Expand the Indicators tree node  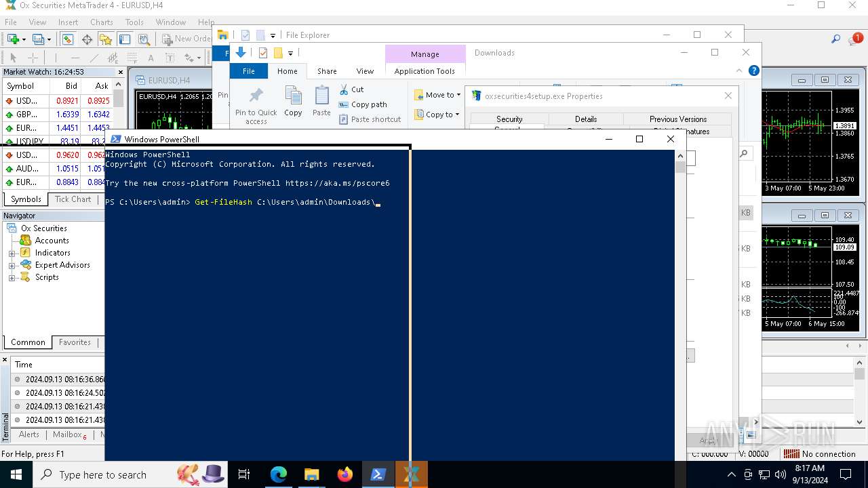tap(12, 253)
